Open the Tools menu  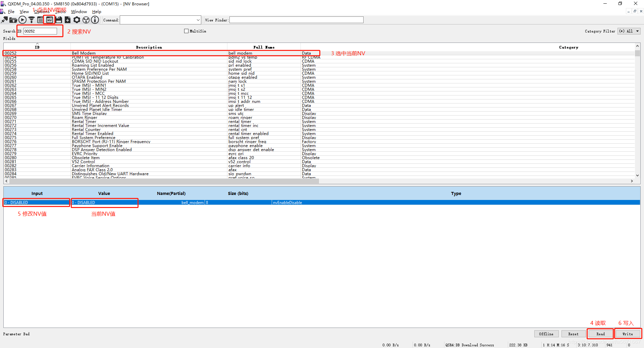coord(60,12)
